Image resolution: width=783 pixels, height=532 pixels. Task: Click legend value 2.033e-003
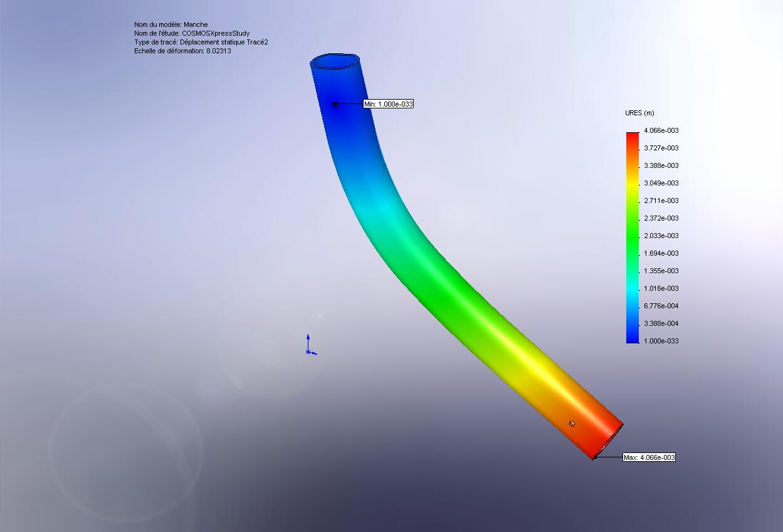click(661, 236)
